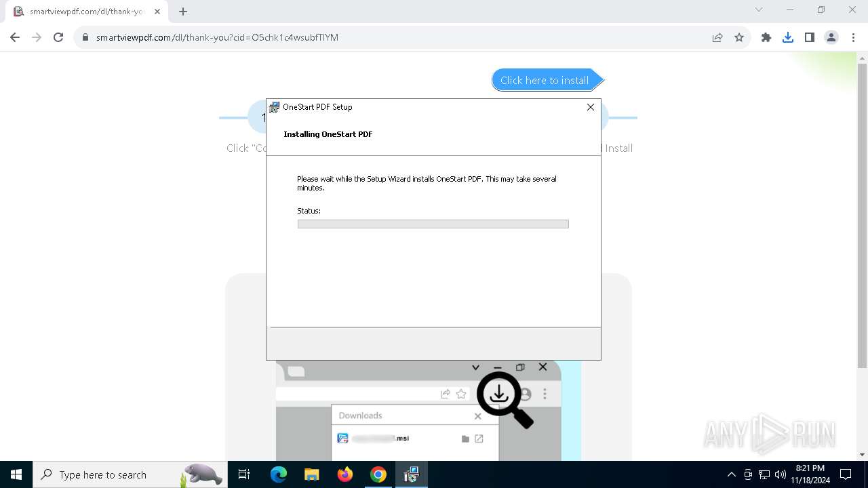The image size is (868, 488).
Task: Share this page icon in address bar
Action: pos(717,37)
